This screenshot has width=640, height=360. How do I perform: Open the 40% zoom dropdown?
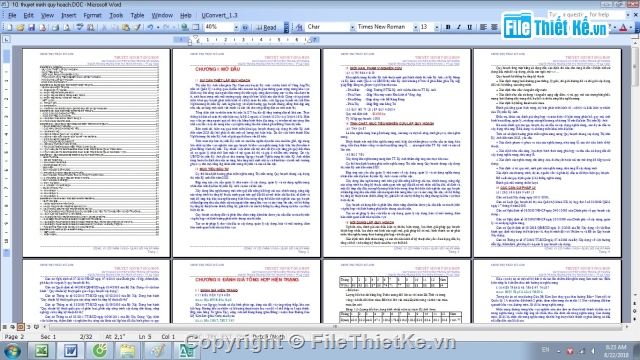[236, 27]
